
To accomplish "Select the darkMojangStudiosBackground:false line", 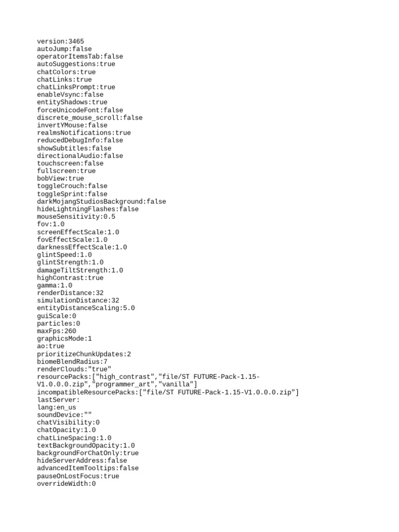I will click(x=101, y=202).
